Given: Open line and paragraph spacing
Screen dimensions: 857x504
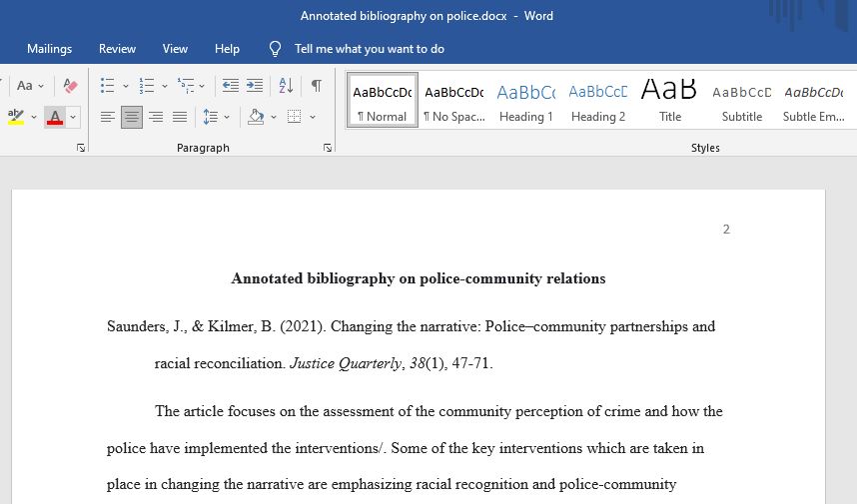Looking at the screenshot, I should click(211, 117).
